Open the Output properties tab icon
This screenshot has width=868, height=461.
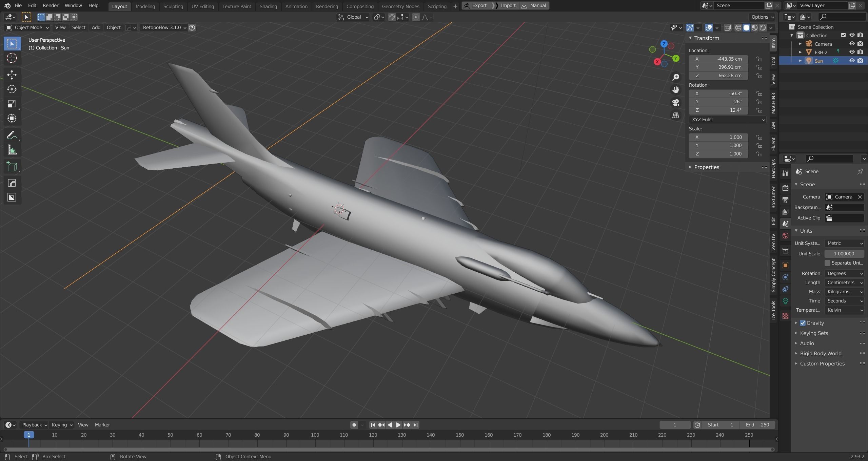tap(785, 200)
